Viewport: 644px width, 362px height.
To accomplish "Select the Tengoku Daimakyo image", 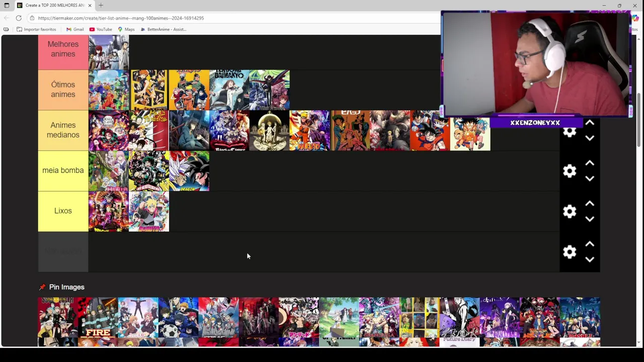I will [x=229, y=90].
